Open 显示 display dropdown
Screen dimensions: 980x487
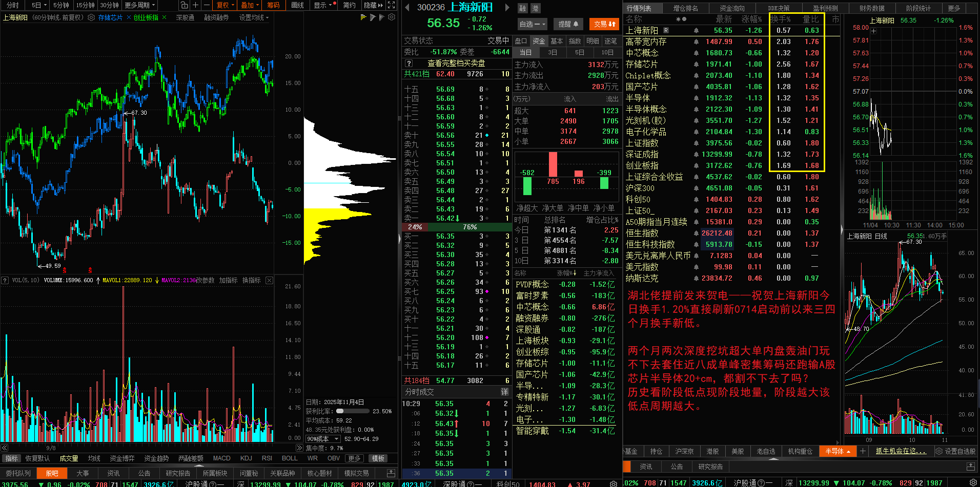pos(324,5)
